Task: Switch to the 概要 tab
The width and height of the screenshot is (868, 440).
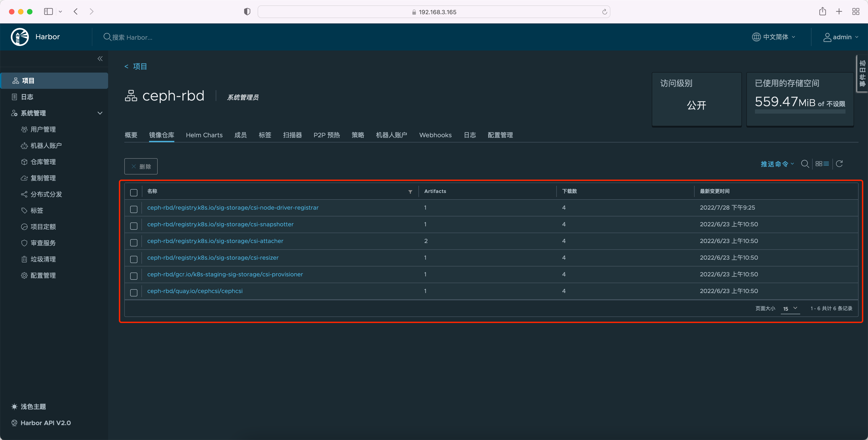Action: click(x=131, y=135)
